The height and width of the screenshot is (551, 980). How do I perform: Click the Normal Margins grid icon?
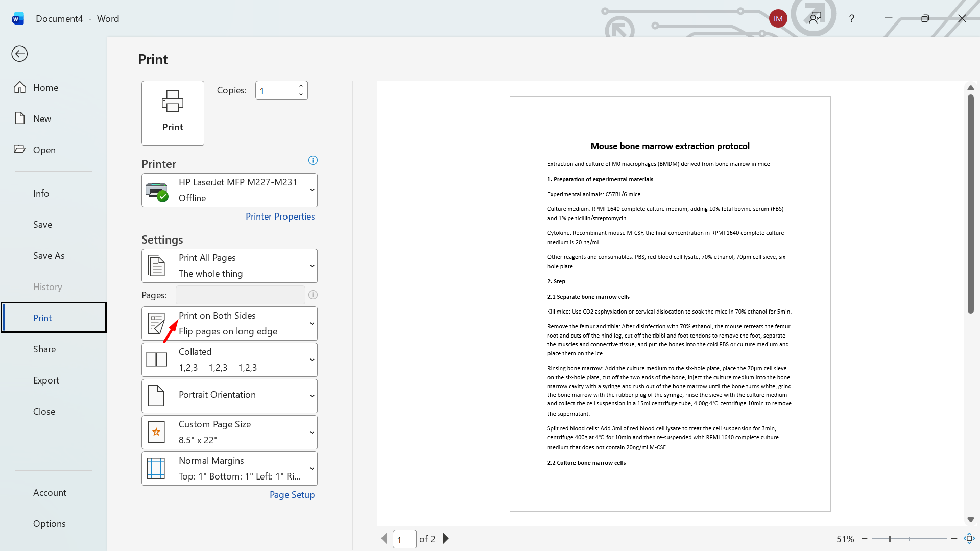tap(156, 468)
